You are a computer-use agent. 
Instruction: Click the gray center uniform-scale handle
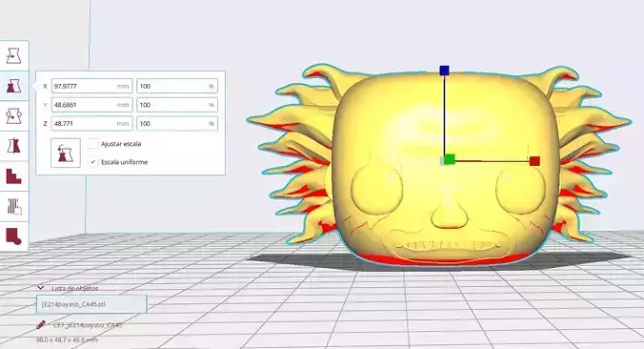(442, 160)
